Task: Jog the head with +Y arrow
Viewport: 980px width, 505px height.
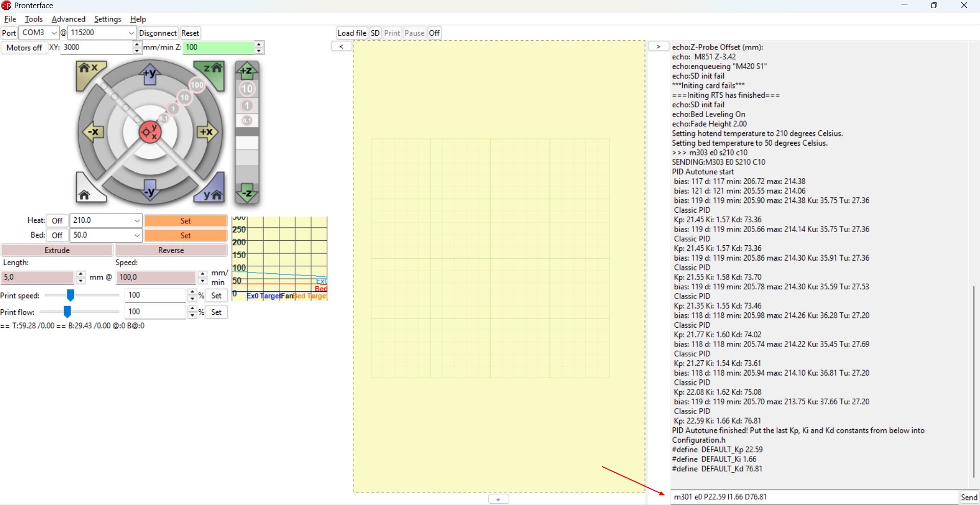Action: click(150, 75)
